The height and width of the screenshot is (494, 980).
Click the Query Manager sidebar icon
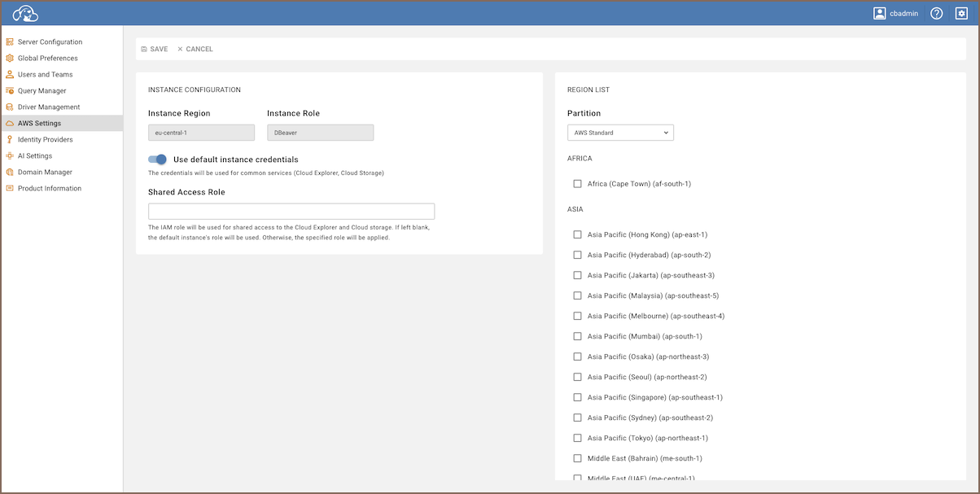click(x=10, y=91)
